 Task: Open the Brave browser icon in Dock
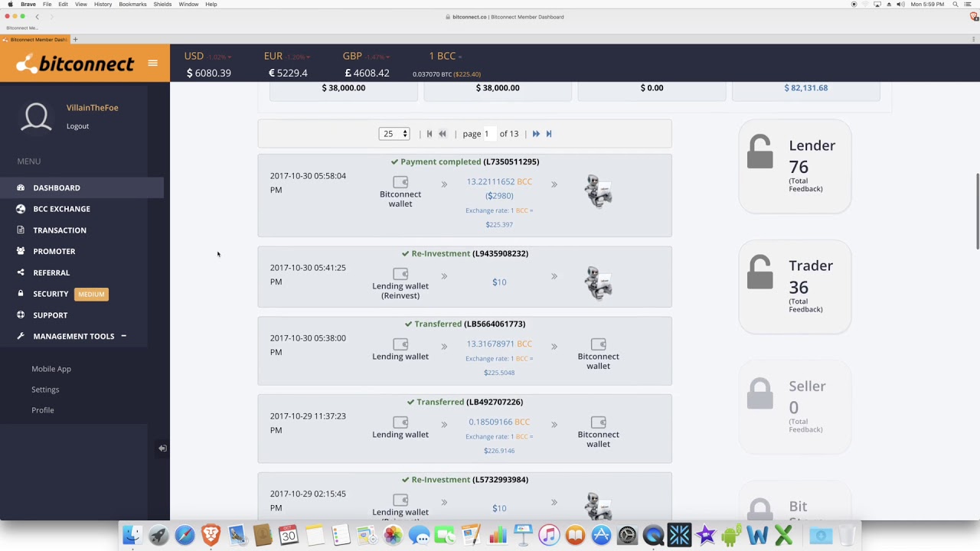[211, 535]
